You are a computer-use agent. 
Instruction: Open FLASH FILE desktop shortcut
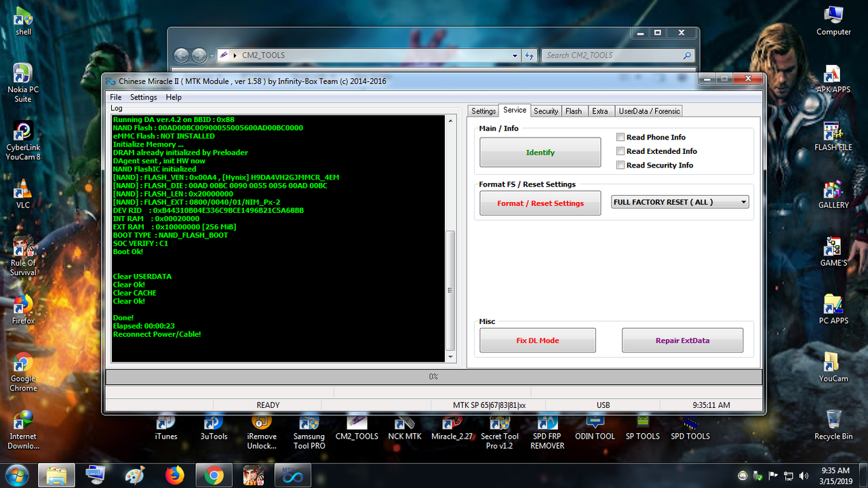pyautogui.click(x=833, y=135)
